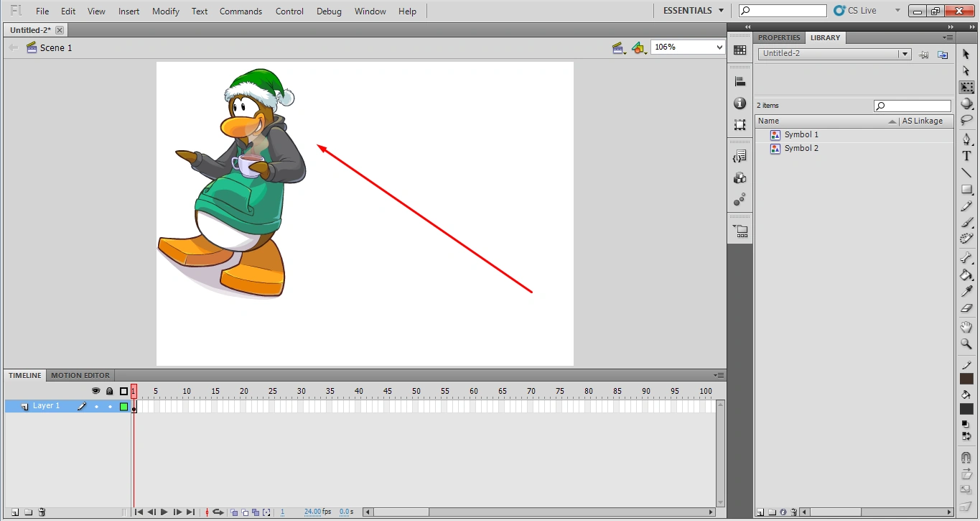Select the Deco tool
Image resolution: width=980 pixels, height=521 pixels.
click(966, 239)
